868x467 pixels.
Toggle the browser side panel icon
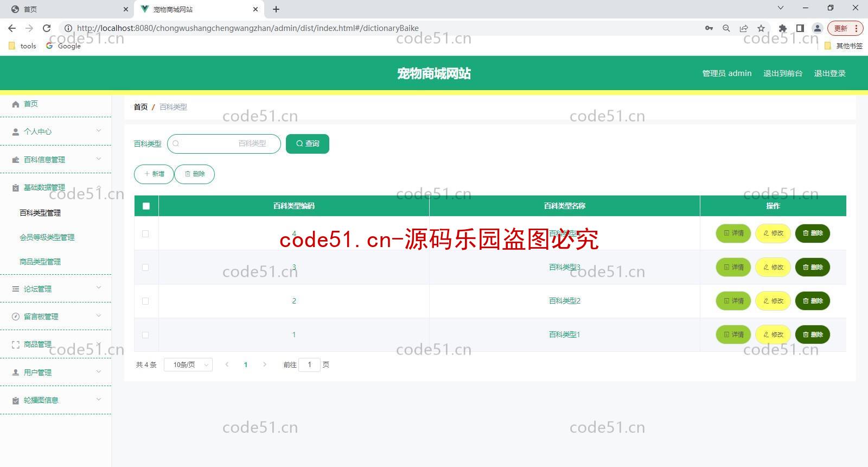(800, 28)
